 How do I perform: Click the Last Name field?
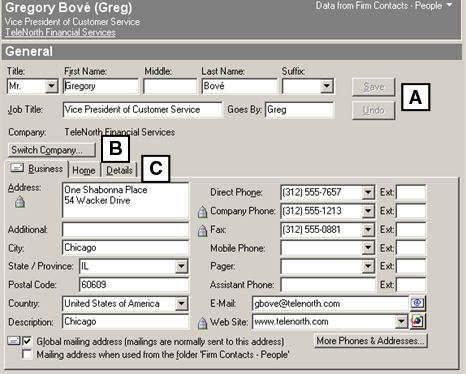click(239, 86)
